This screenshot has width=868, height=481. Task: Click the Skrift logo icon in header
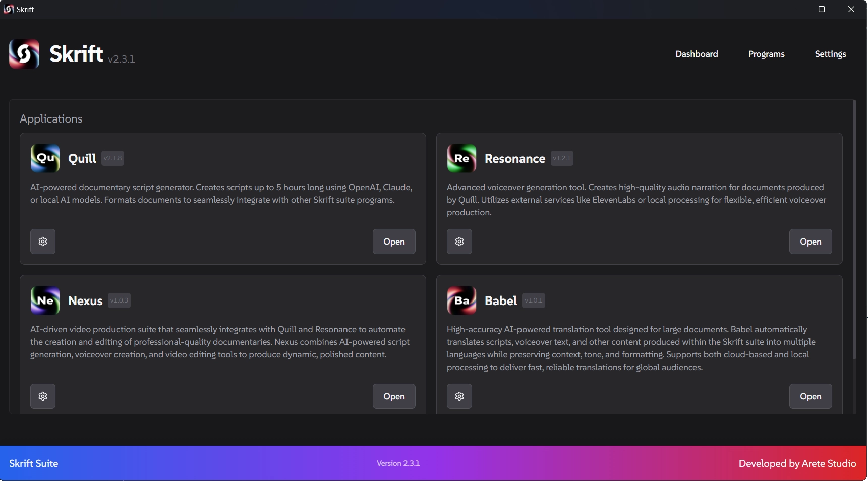click(24, 54)
